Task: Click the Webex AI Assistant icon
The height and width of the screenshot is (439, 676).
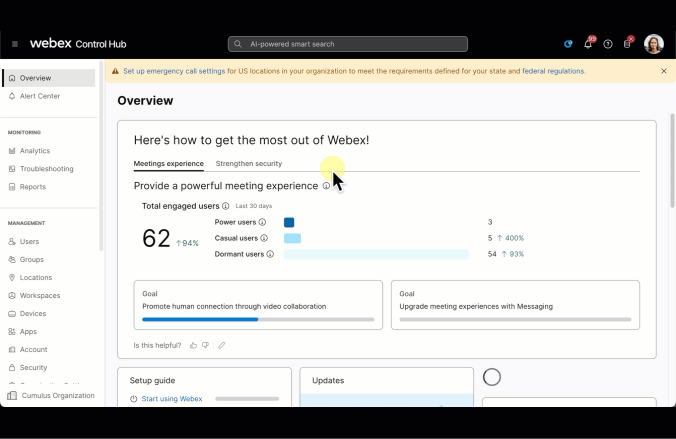Action: pyautogui.click(x=568, y=44)
